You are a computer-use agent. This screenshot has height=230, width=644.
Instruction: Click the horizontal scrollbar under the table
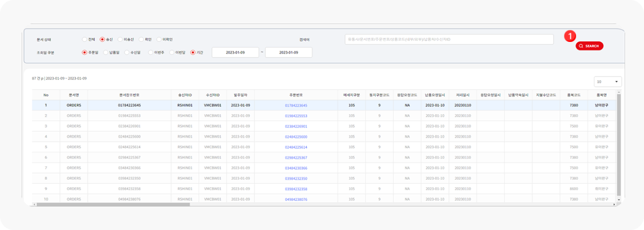point(113,204)
